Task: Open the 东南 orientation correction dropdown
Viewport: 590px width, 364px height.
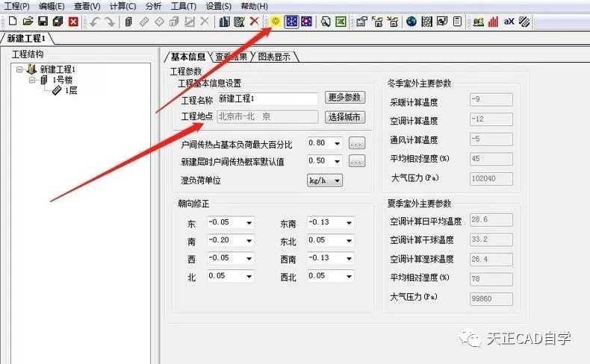Action: 350,223
